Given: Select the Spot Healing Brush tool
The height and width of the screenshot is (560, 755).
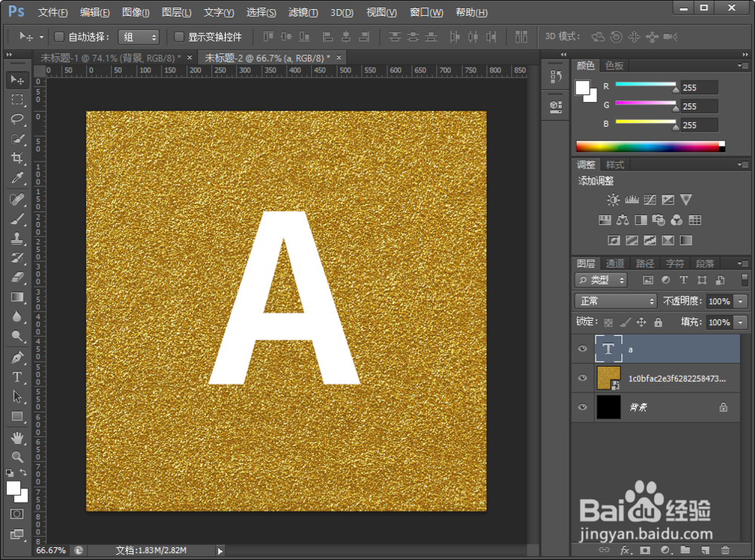Looking at the screenshot, I should click(17, 198).
